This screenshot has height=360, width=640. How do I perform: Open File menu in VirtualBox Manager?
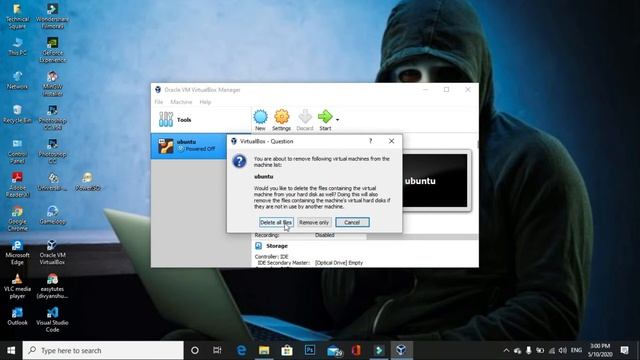[159, 102]
